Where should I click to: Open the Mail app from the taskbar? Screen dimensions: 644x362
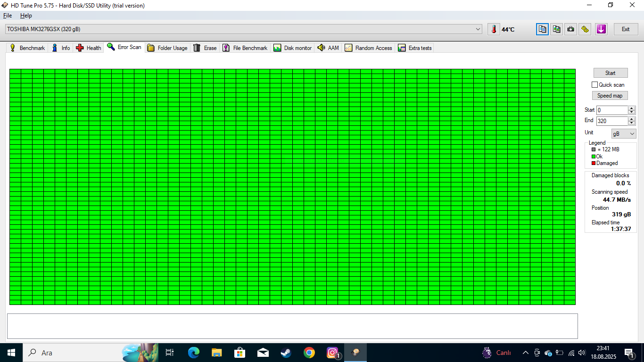[x=263, y=353]
